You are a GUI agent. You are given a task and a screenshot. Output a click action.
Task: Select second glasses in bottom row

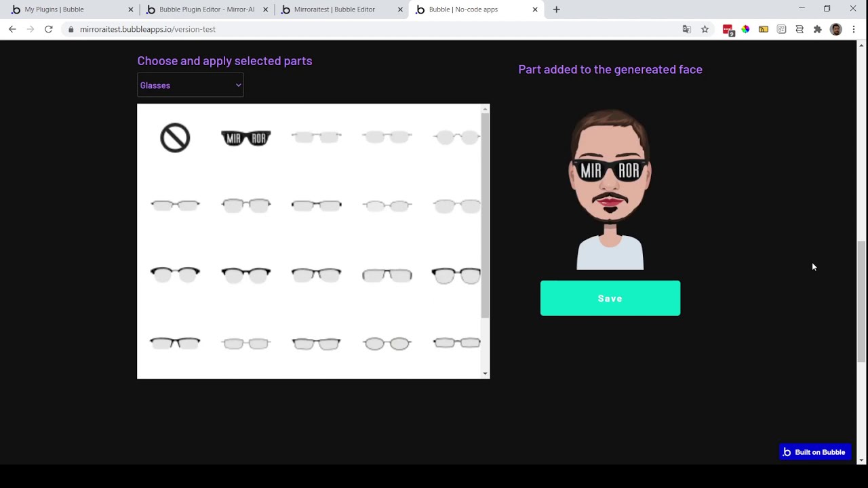coord(246,344)
